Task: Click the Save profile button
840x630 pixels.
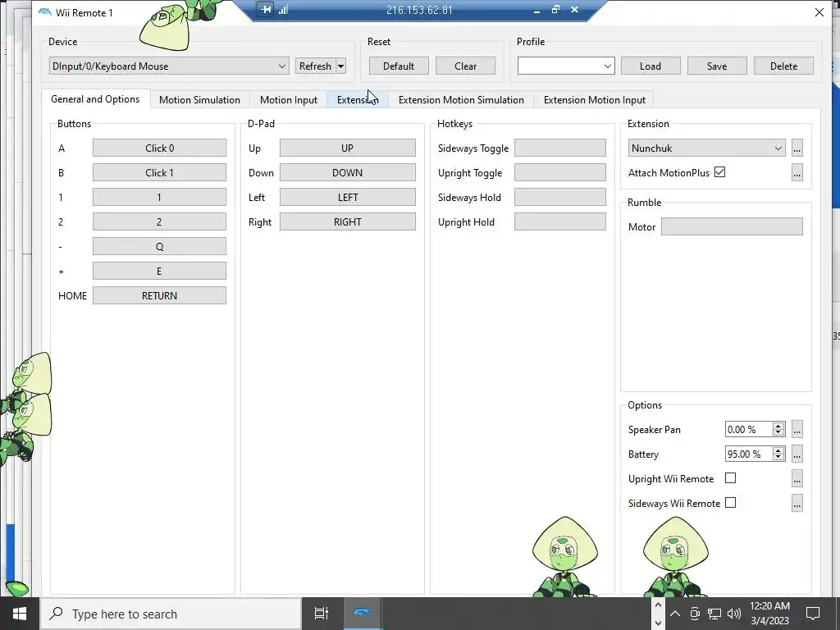Action: [717, 66]
